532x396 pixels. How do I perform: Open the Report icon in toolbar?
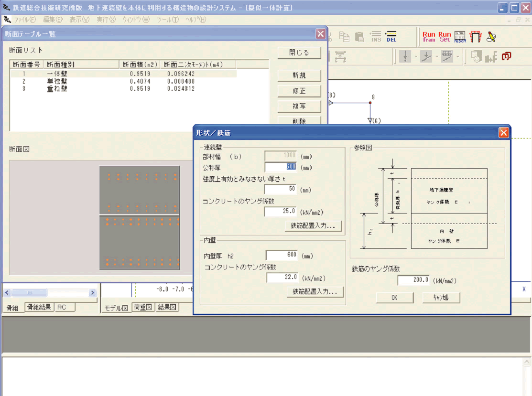(x=460, y=36)
